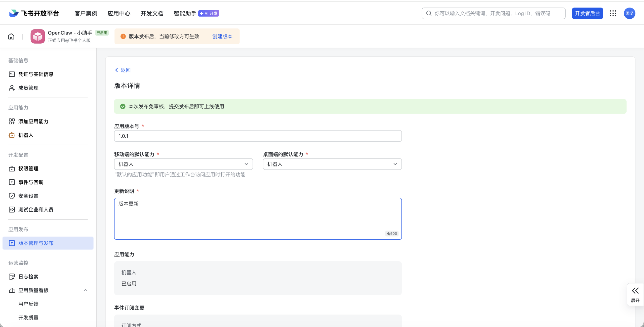The width and height of the screenshot is (644, 327).
Task: 点击「开发者后台」按钮
Action: [x=587, y=13]
